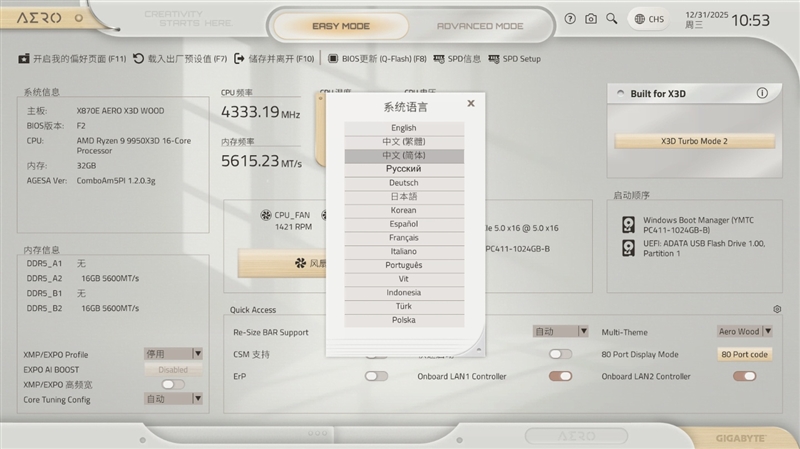Screen dimensions: 800x449
Task: Click ADATA USB Flash Drive boot icon
Action: pyautogui.click(x=629, y=248)
